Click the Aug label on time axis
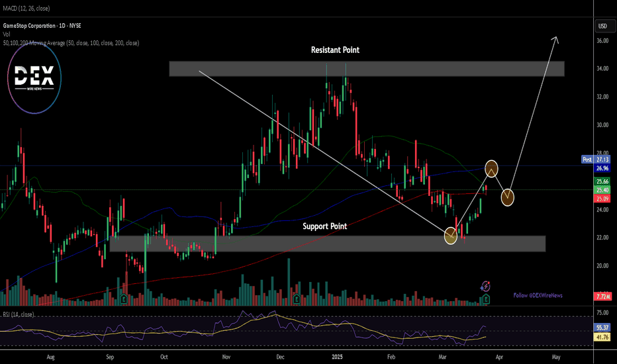 point(50,357)
